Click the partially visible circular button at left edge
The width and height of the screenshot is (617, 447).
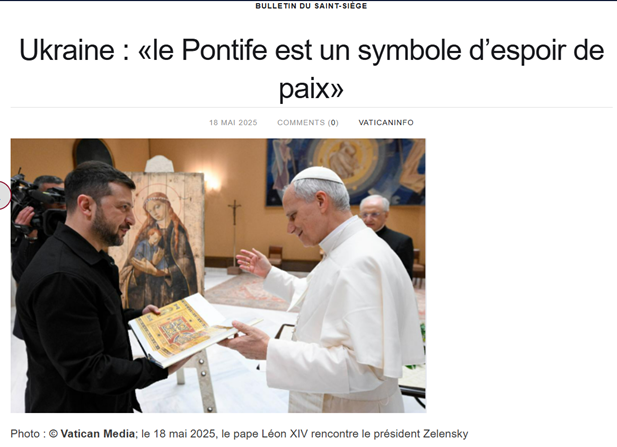pos(5,195)
